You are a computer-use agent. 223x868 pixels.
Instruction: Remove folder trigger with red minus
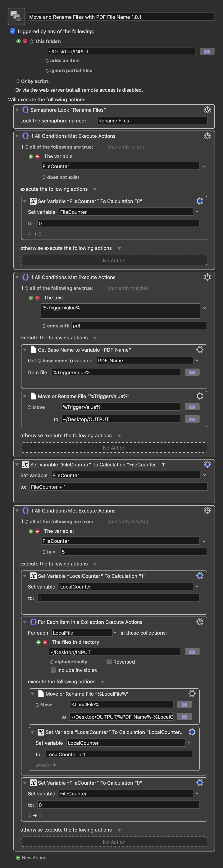tap(25, 41)
